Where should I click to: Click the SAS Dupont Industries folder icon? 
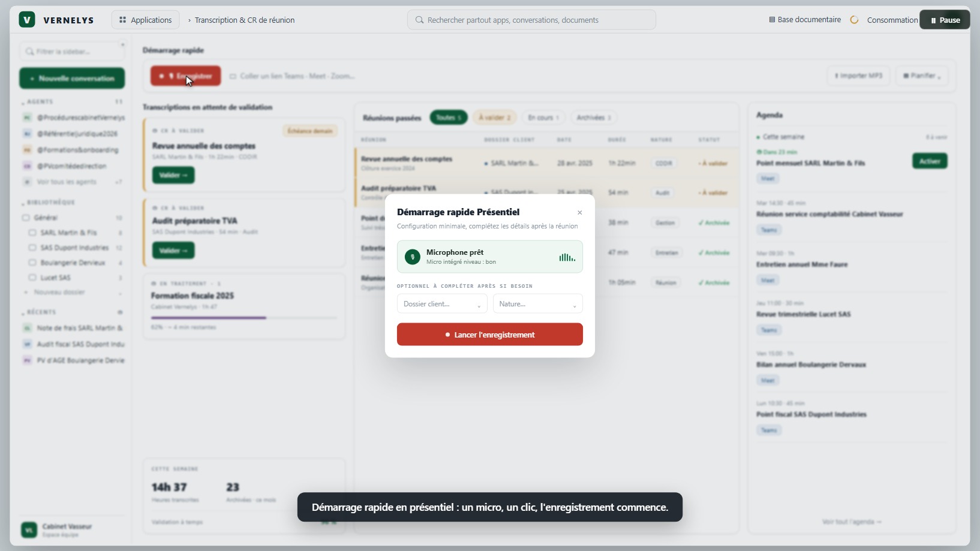point(32,248)
